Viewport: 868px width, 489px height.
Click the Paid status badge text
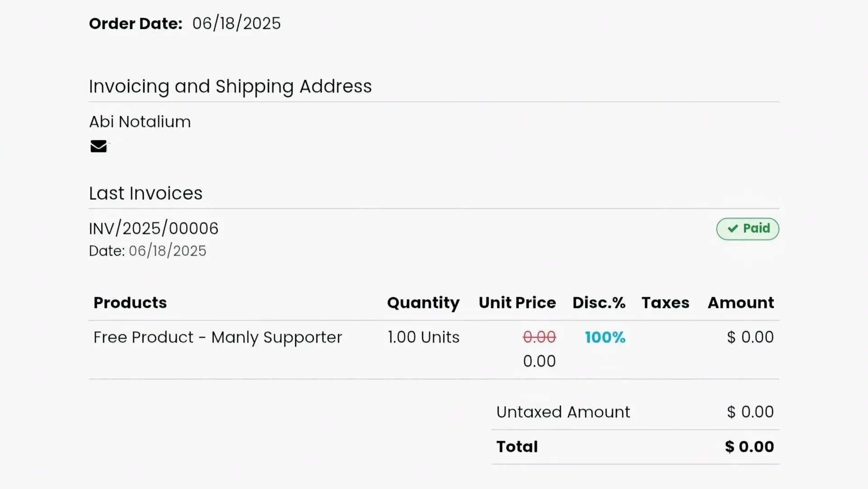pos(756,228)
